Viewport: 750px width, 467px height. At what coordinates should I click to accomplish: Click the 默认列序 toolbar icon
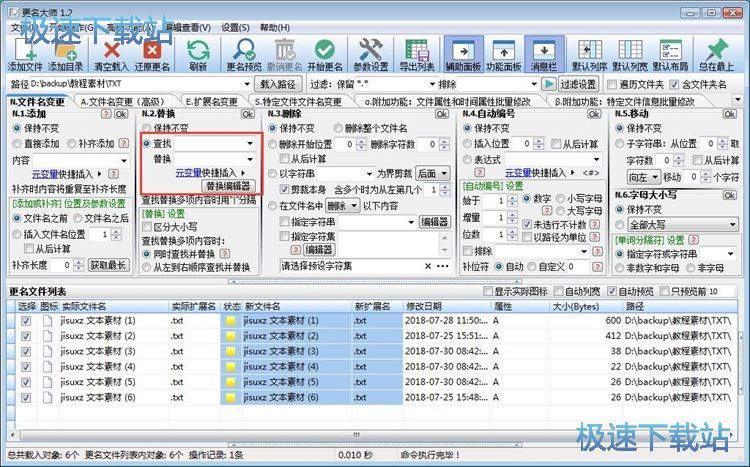pos(589,54)
